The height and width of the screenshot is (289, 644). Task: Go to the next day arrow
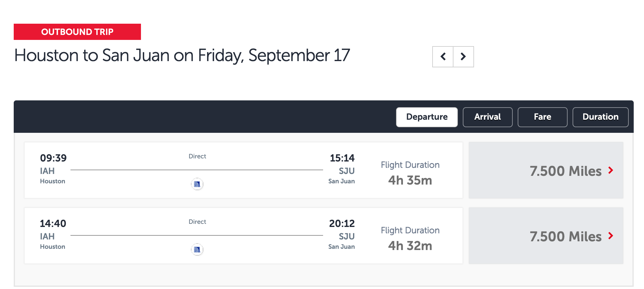click(x=463, y=57)
